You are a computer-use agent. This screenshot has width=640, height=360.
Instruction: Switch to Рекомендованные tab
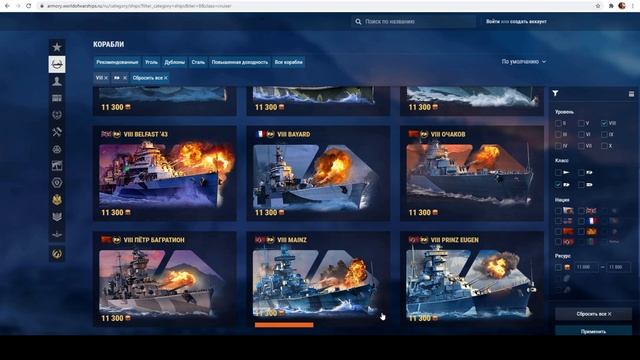pos(117,62)
